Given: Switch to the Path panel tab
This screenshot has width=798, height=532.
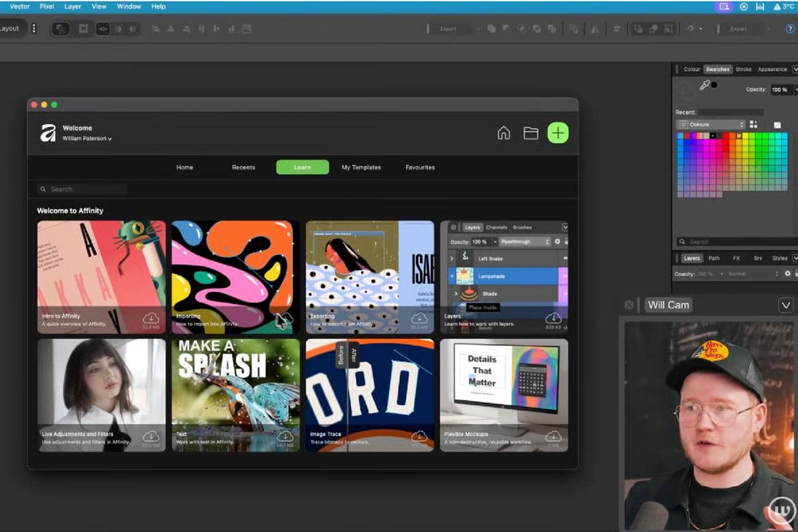Looking at the screenshot, I should [714, 258].
